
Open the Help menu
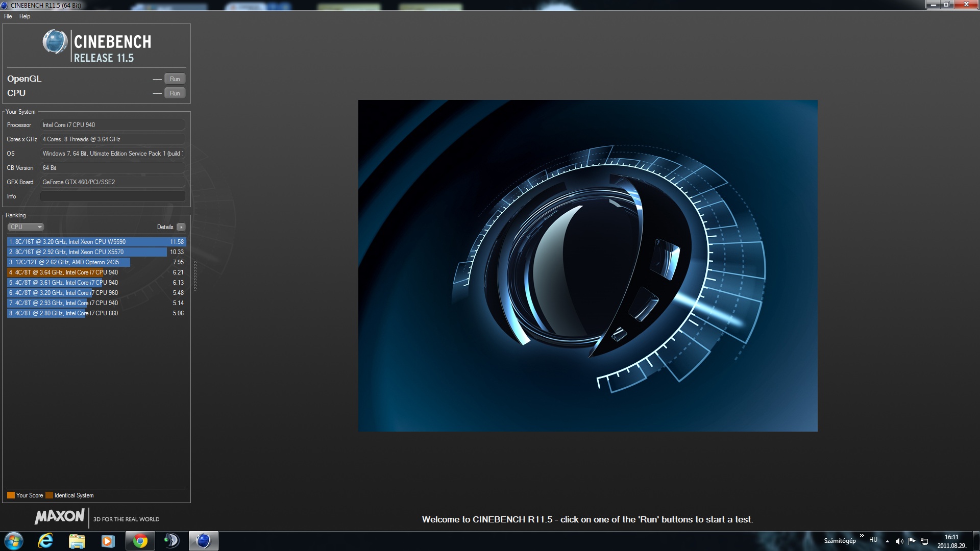click(x=24, y=16)
